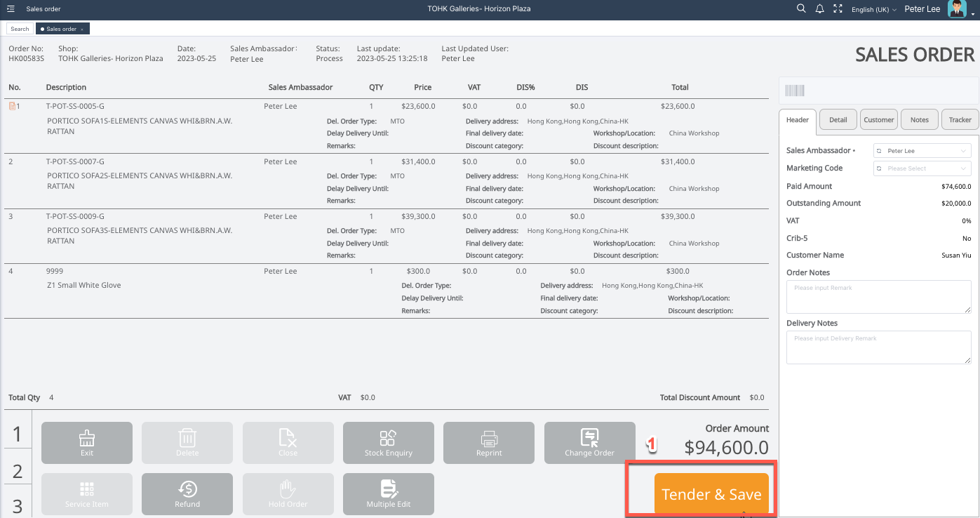Open the notifications bell
The width and height of the screenshot is (980, 518).
click(x=819, y=9)
